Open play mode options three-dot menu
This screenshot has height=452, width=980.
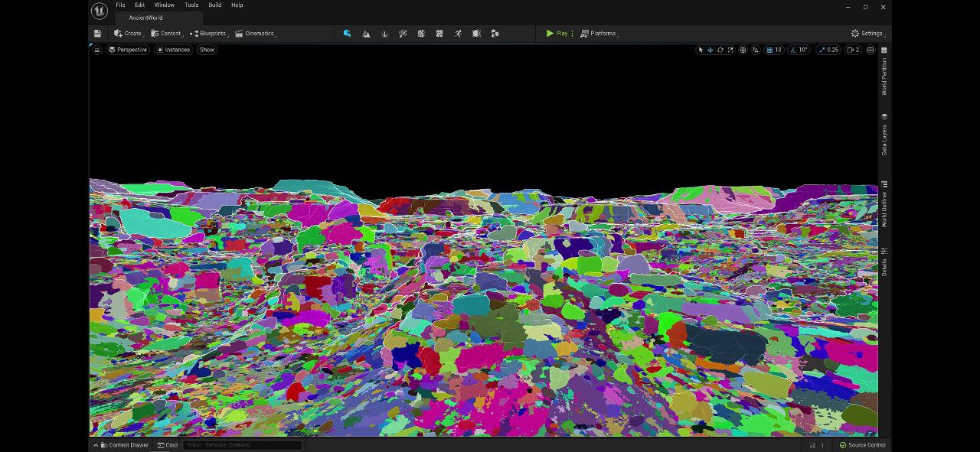coord(572,34)
